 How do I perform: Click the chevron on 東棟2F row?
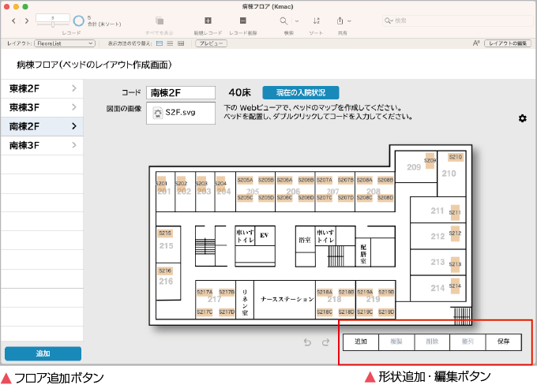pyautogui.click(x=74, y=88)
